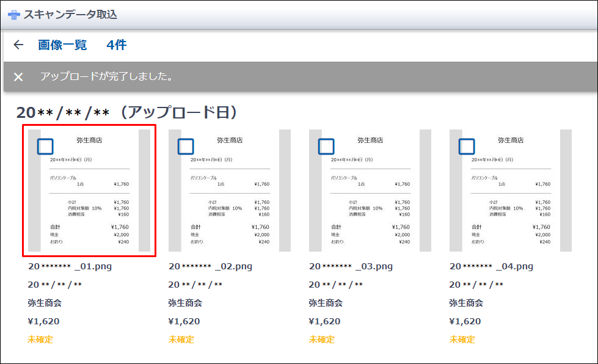Click 弥生商会 vendor name under third receipt
This screenshot has width=598, height=364.
[326, 303]
